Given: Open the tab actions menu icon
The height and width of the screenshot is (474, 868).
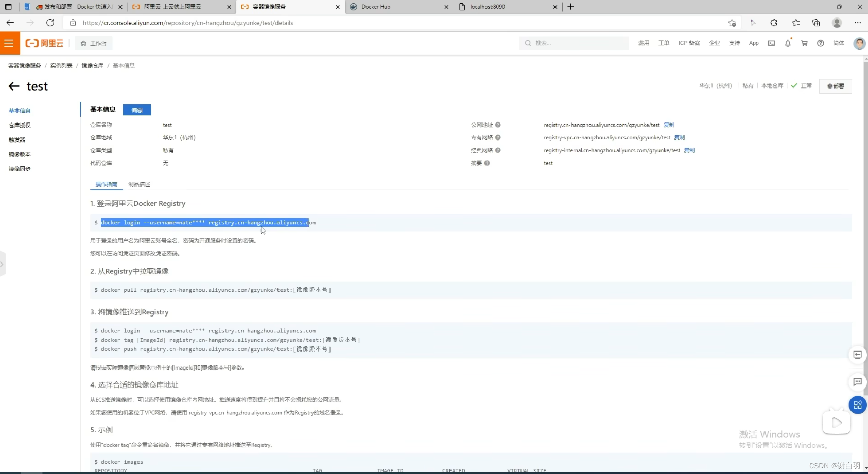Looking at the screenshot, I should tap(8, 7).
